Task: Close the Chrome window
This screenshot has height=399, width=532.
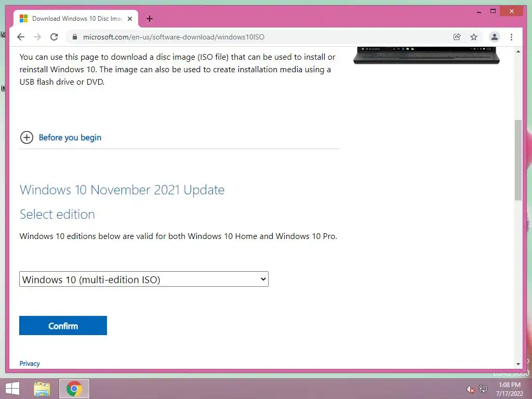Action: pos(512,11)
